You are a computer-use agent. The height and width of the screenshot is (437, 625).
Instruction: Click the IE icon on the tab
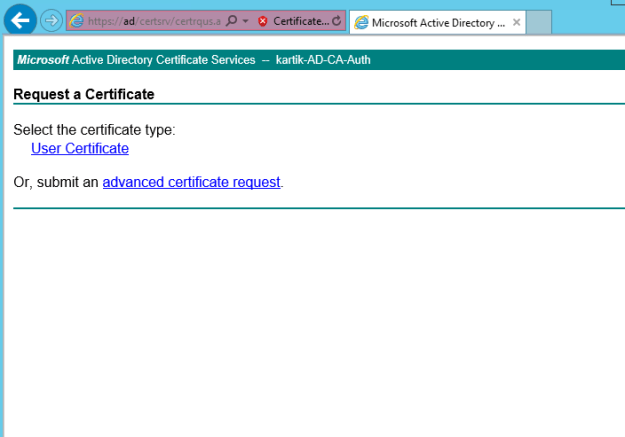(362, 22)
